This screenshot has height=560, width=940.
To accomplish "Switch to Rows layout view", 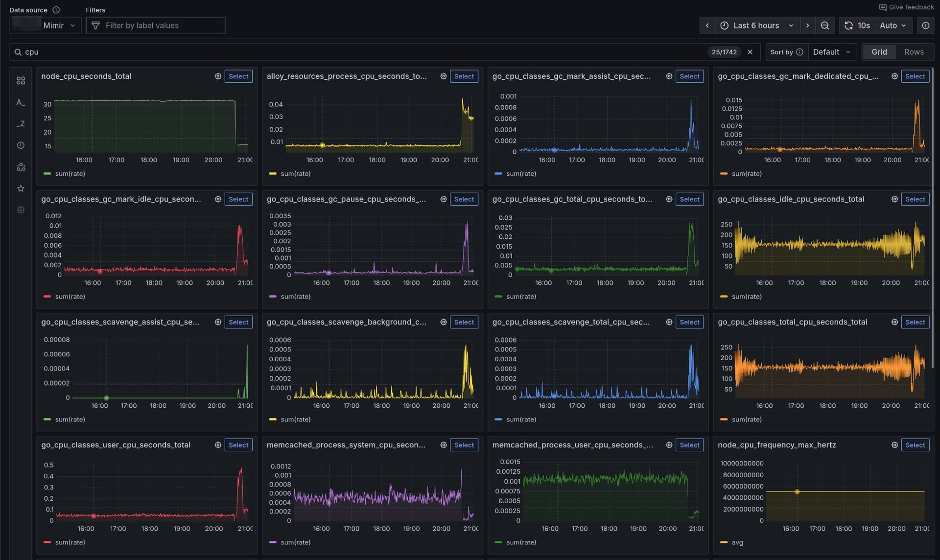I will click(914, 52).
